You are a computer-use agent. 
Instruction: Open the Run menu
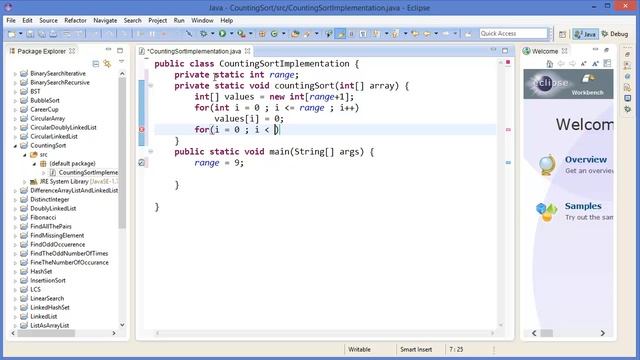[179, 20]
